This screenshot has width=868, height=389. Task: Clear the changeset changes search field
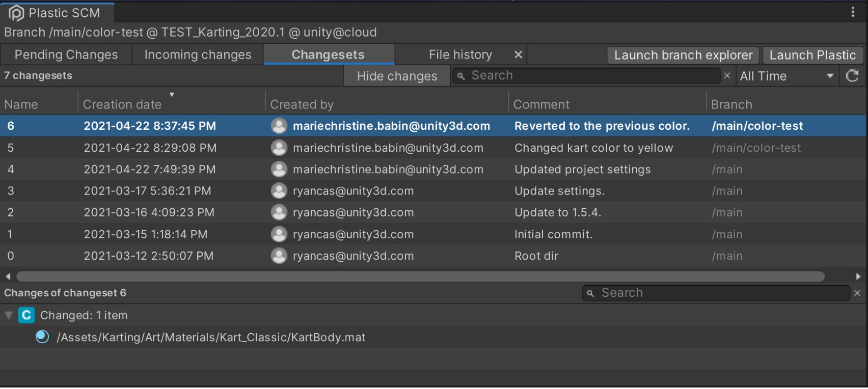tap(857, 293)
